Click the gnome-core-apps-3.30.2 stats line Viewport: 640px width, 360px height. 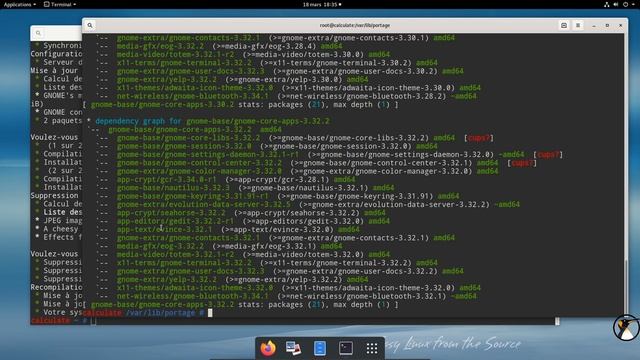click(240, 104)
